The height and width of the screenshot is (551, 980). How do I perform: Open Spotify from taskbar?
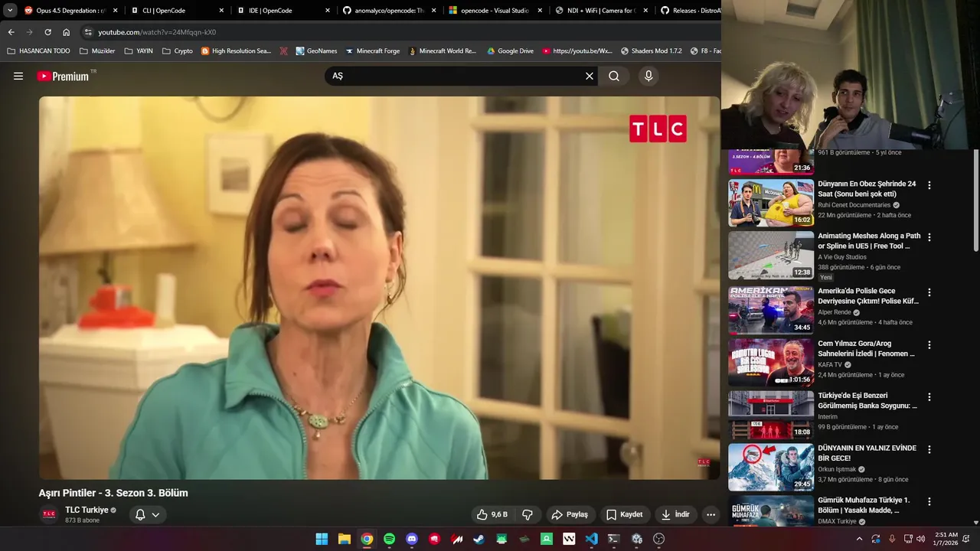pyautogui.click(x=389, y=539)
